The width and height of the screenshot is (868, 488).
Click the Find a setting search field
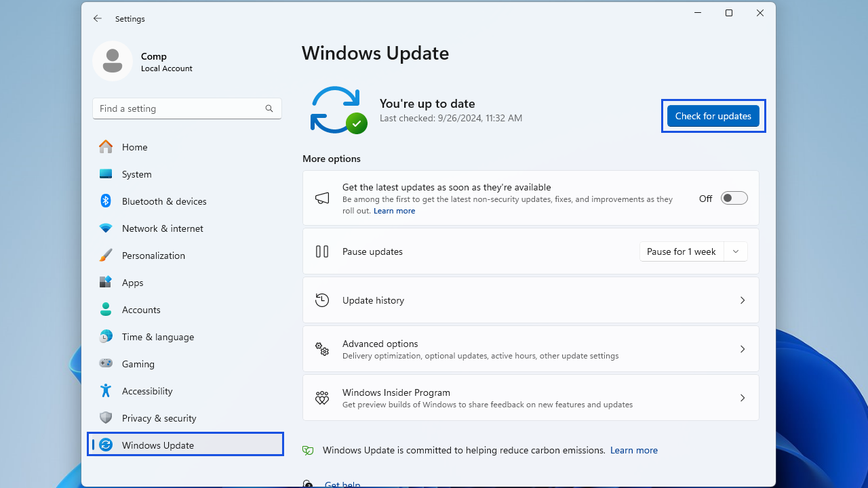187,108
